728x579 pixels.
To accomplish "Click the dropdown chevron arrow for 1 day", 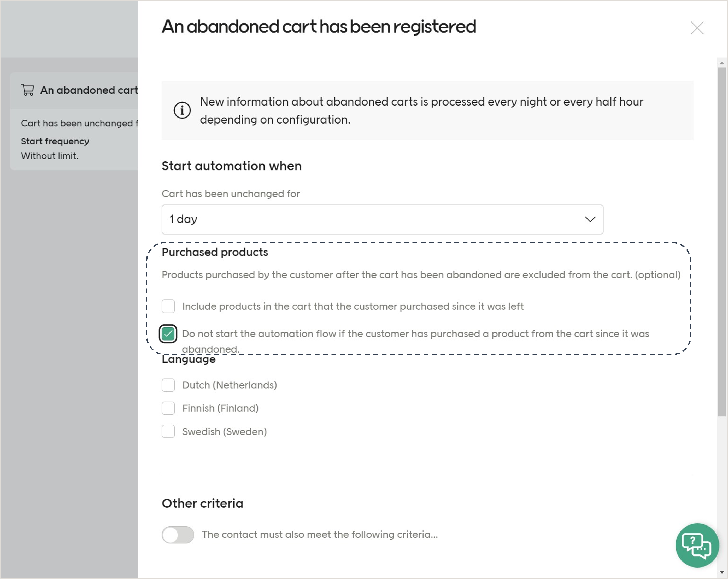I will pos(590,219).
